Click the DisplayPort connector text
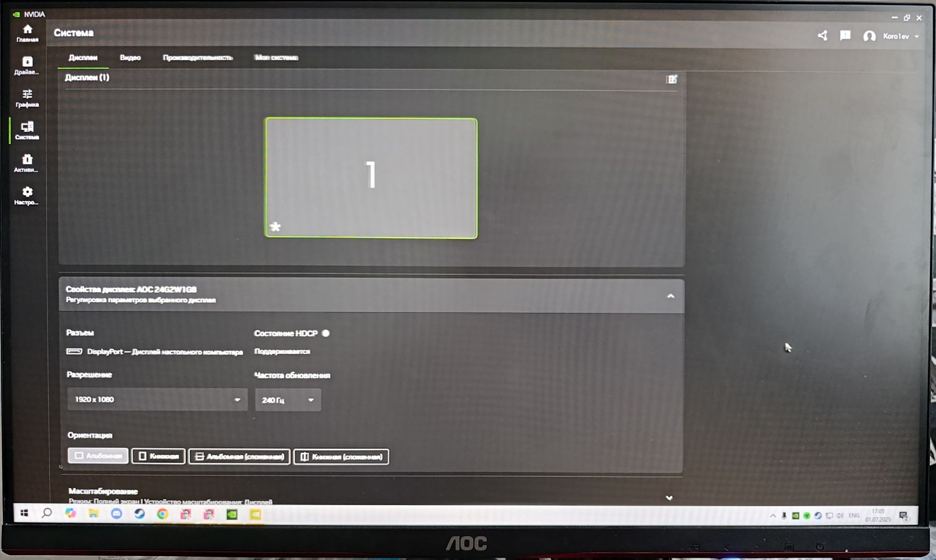936x560 pixels. [x=164, y=352]
